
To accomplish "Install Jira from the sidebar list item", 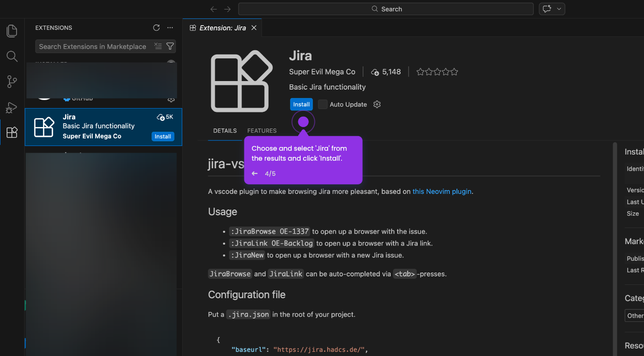I will pyautogui.click(x=163, y=137).
